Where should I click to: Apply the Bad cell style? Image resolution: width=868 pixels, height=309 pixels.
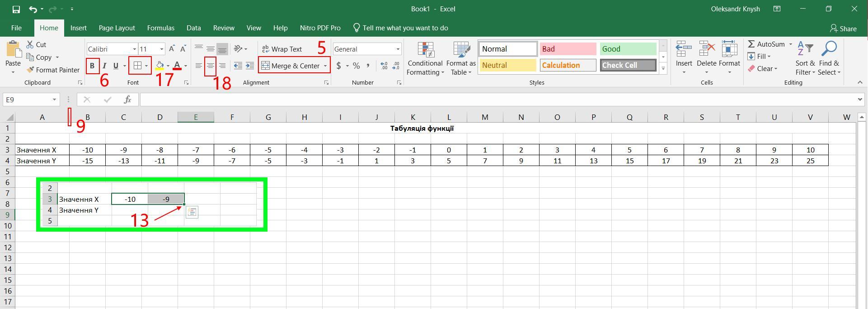click(x=568, y=49)
